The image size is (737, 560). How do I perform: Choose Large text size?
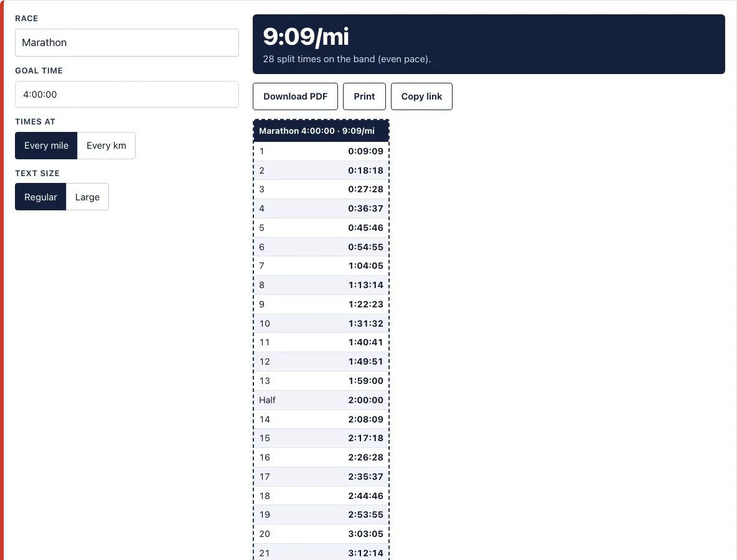87,197
